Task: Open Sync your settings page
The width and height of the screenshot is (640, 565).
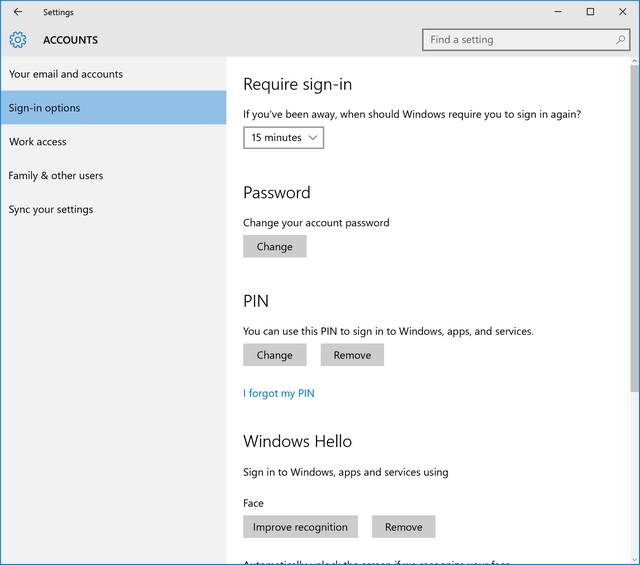Action: pyautogui.click(x=113, y=209)
